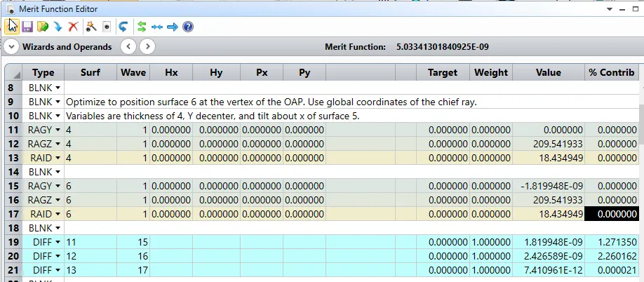The height and width of the screenshot is (282, 644).
Task: Click the red X delete icon
Action: pos(72,27)
